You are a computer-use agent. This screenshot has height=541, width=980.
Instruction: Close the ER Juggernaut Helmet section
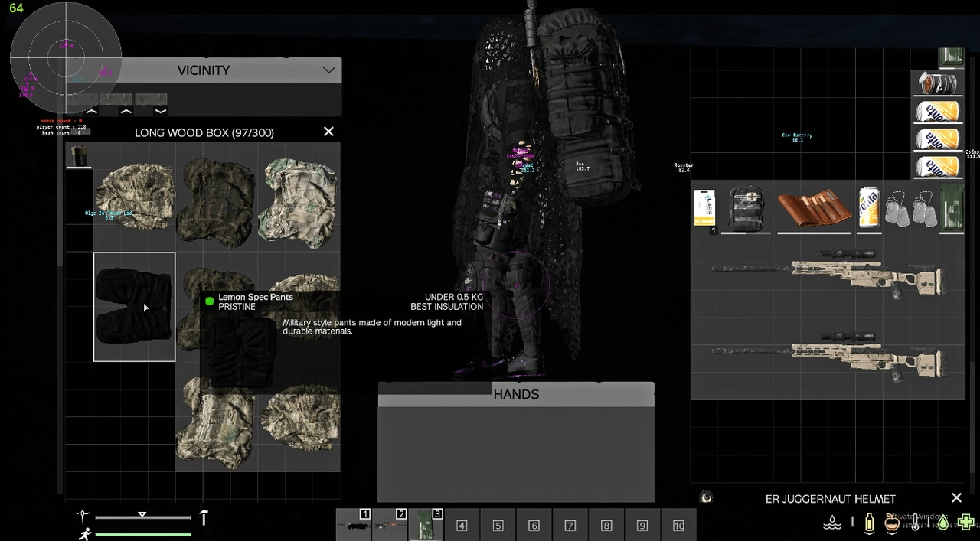click(x=956, y=498)
